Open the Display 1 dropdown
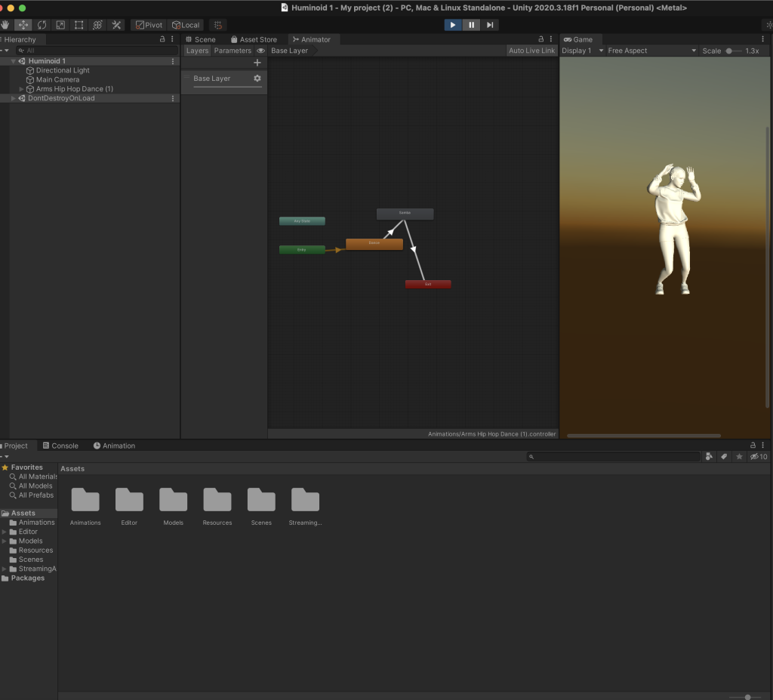Screen dimensions: 773x700 (582, 51)
